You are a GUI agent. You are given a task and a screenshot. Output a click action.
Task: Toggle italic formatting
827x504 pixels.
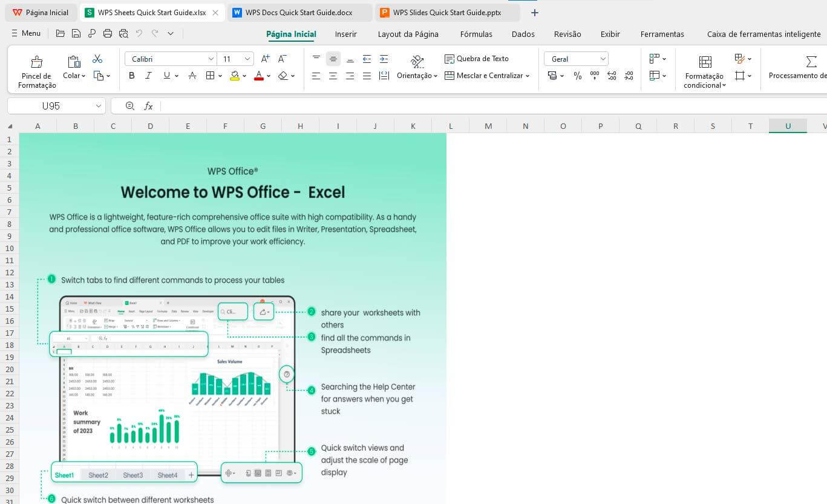coord(148,75)
